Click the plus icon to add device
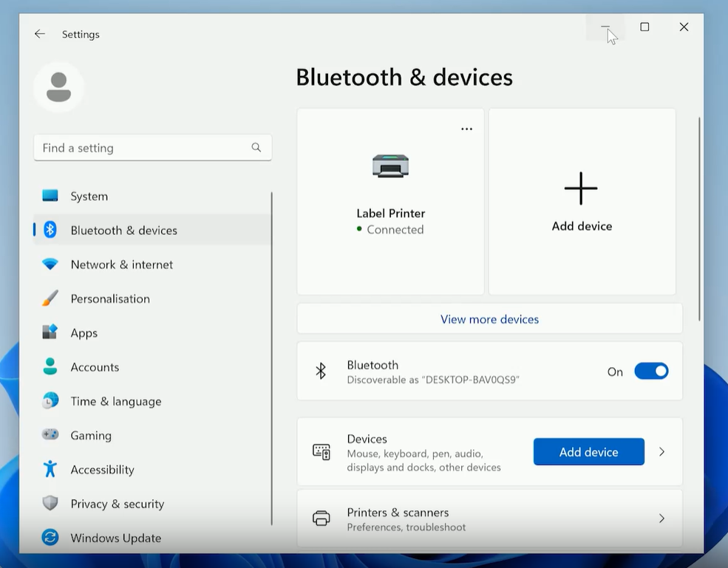 [x=581, y=188]
